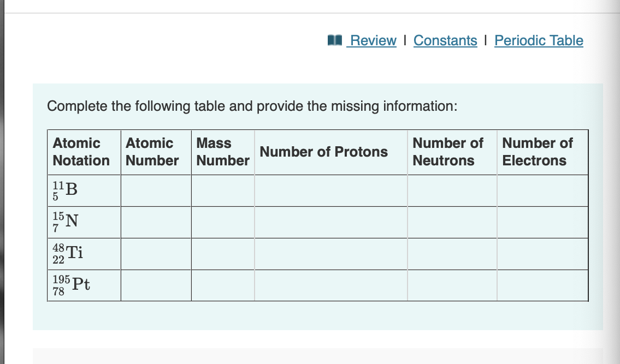
Task: Click the Number of Protons cell for ⁴⁸Ti
Action: click(x=330, y=254)
